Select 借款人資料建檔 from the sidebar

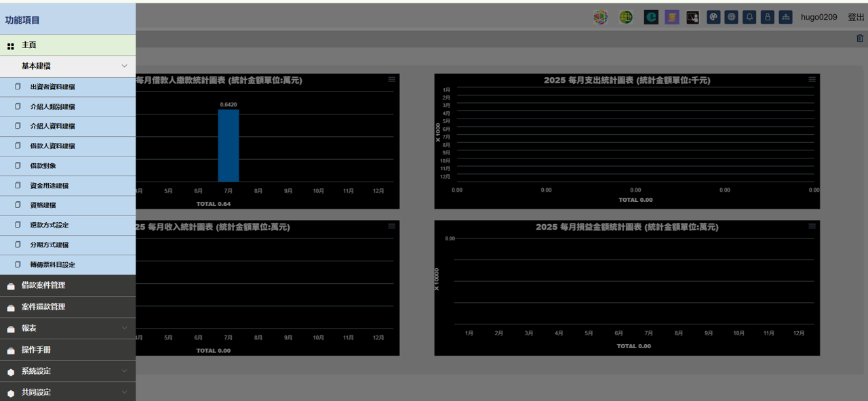pos(52,146)
